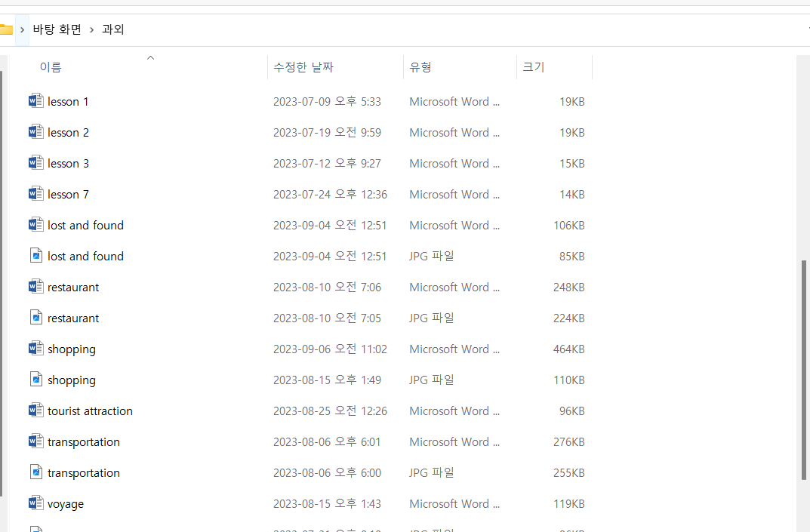Expand the chevron between 바탕 화면 and 과외

tap(91, 30)
